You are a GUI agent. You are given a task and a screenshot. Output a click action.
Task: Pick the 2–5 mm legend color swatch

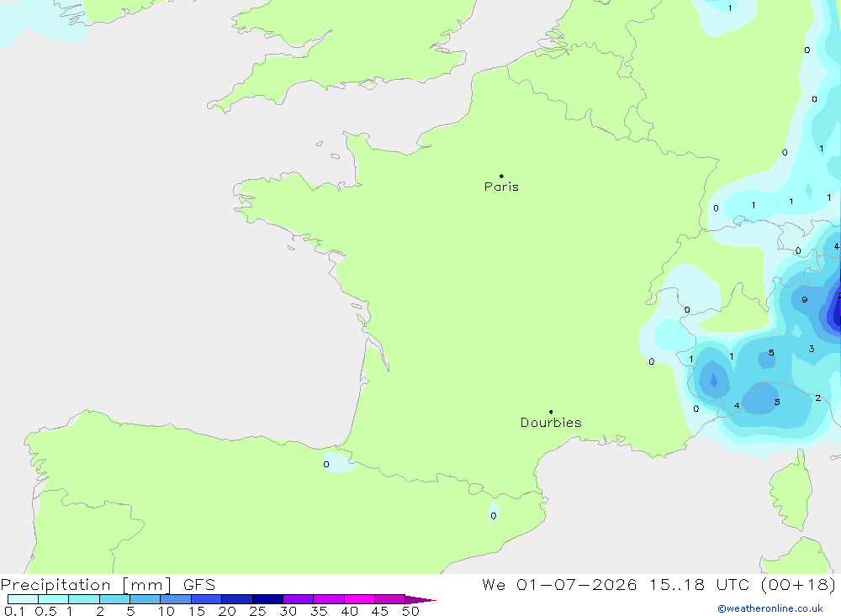click(114, 599)
